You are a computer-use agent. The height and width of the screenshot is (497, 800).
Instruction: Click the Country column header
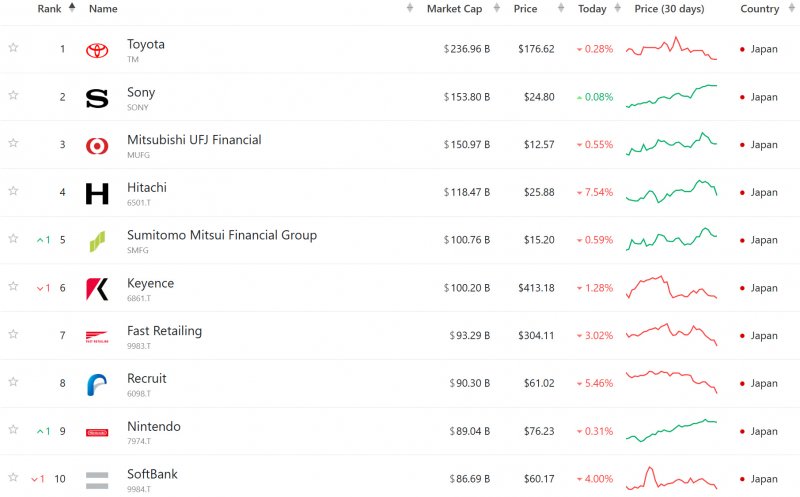760,9
